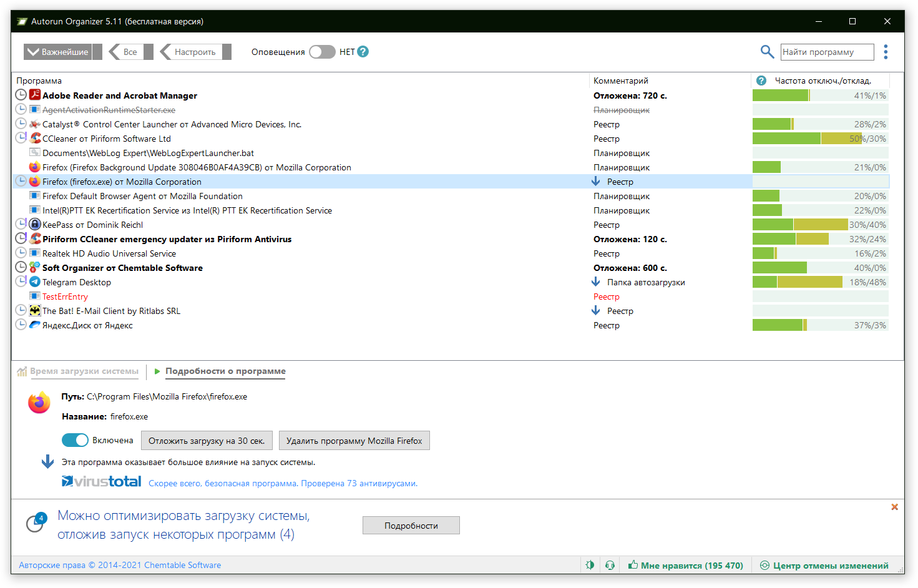Viewport: 918px width, 588px height.
Task: Open the VirusTotal safety report link
Action: pos(283,483)
